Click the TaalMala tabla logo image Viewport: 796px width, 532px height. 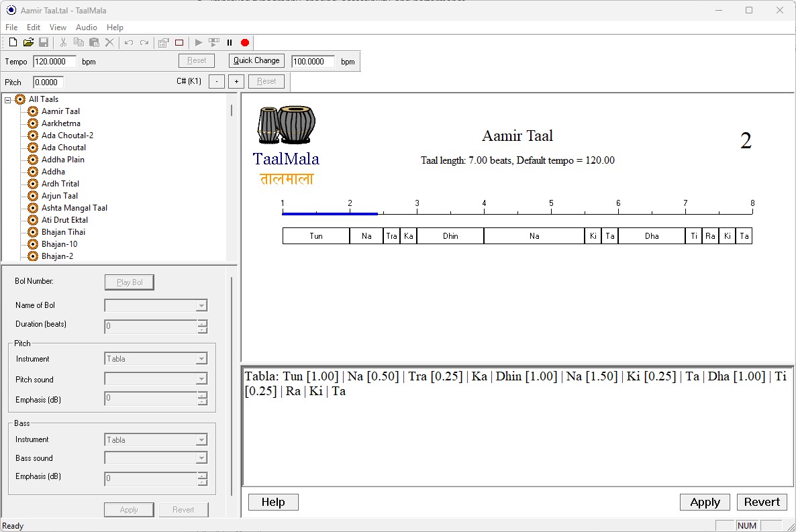287,125
